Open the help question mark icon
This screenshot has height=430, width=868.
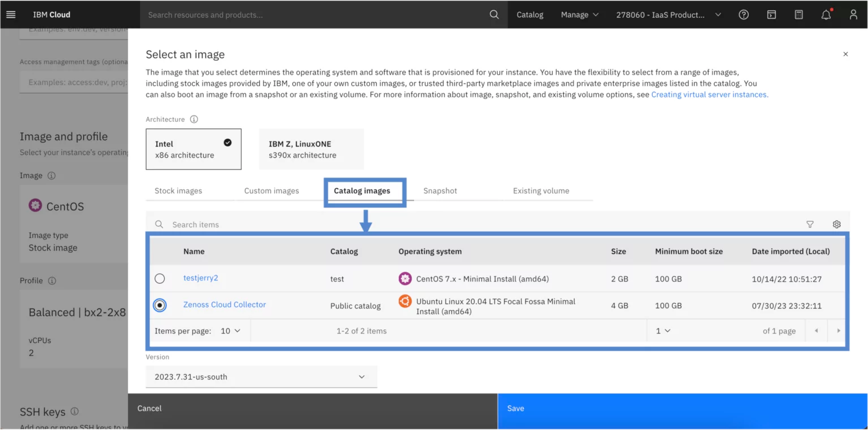[744, 14]
